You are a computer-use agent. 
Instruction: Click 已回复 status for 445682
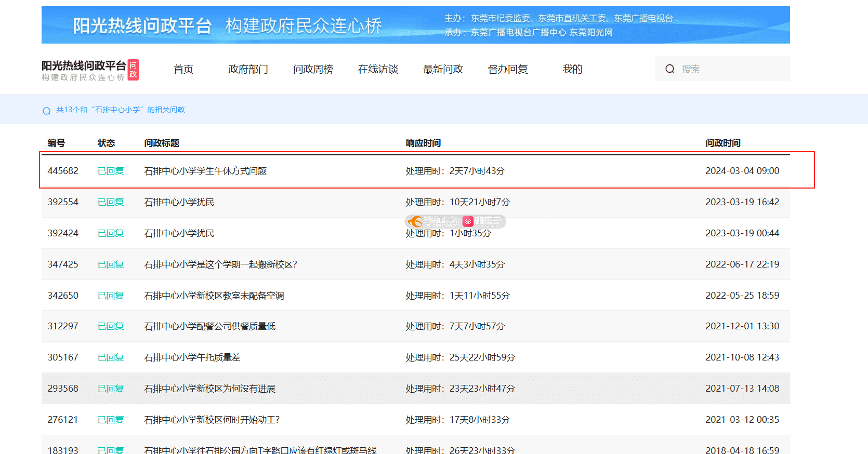click(x=111, y=171)
